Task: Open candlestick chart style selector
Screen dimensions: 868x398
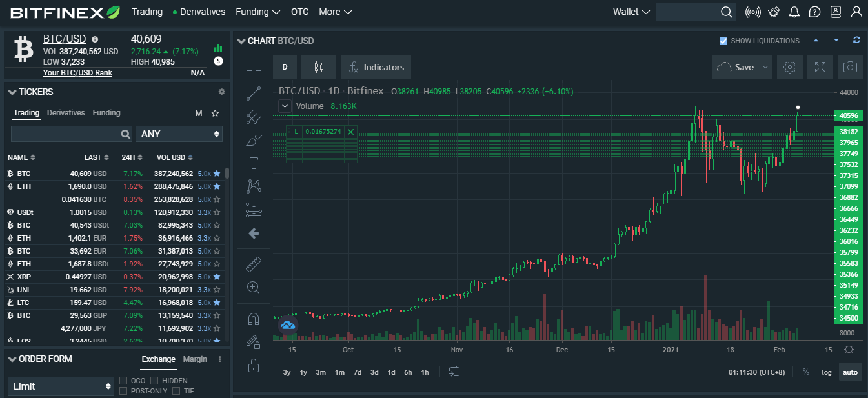Action: [x=318, y=67]
